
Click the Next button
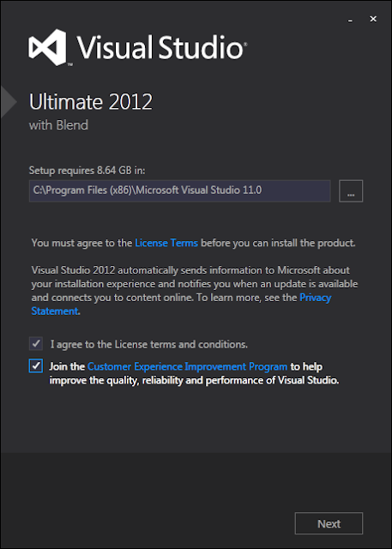pyautogui.click(x=329, y=523)
